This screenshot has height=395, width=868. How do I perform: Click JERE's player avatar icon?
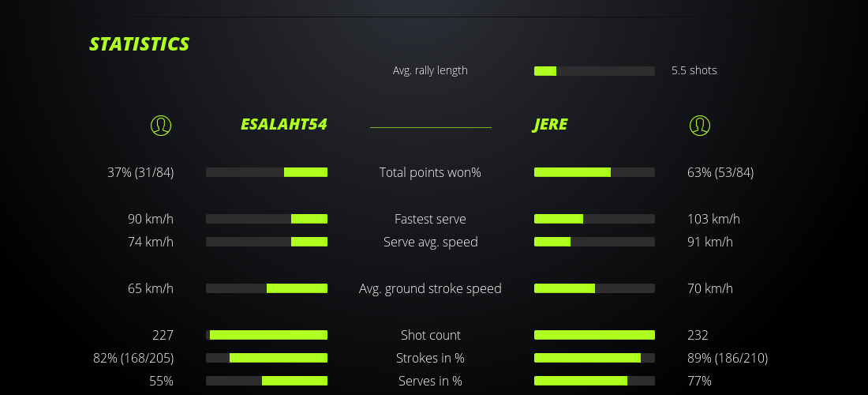point(699,126)
